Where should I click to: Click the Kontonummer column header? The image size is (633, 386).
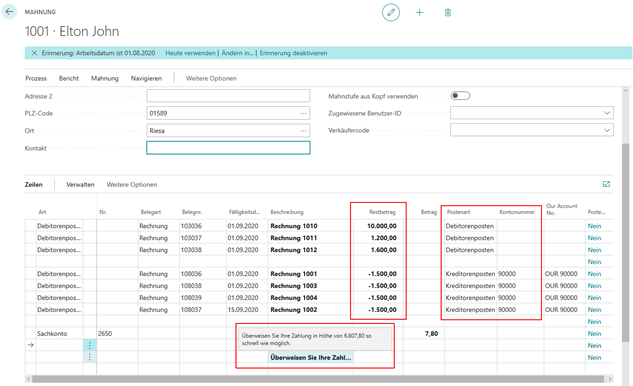point(517,212)
